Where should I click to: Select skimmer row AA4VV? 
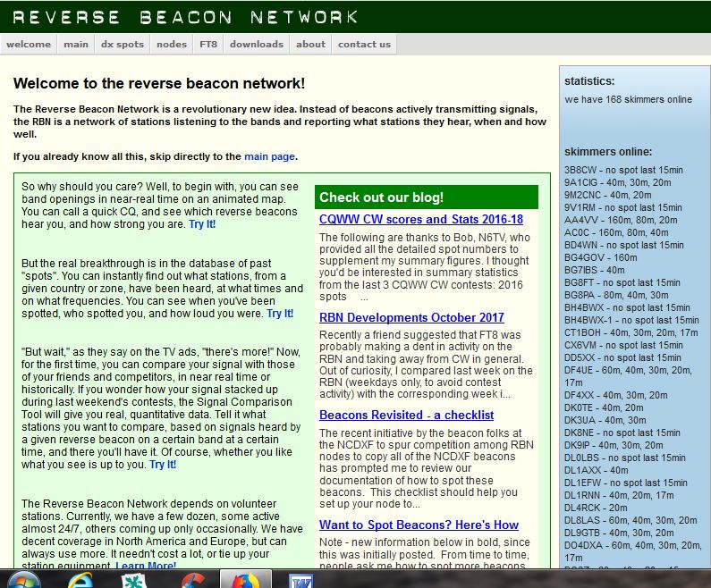621,220
